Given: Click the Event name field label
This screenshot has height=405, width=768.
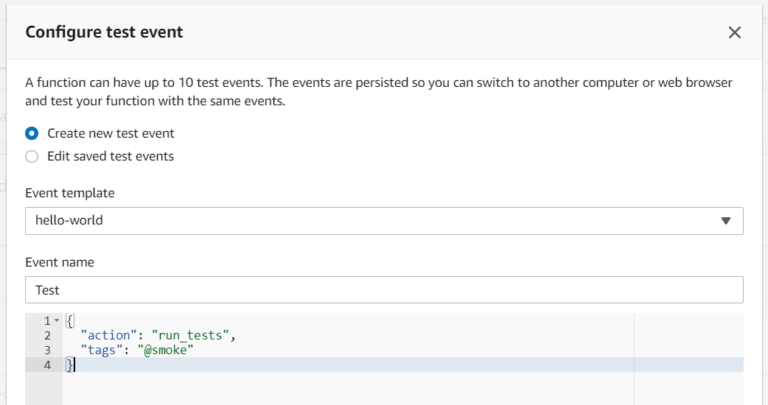Looking at the screenshot, I should (59, 262).
